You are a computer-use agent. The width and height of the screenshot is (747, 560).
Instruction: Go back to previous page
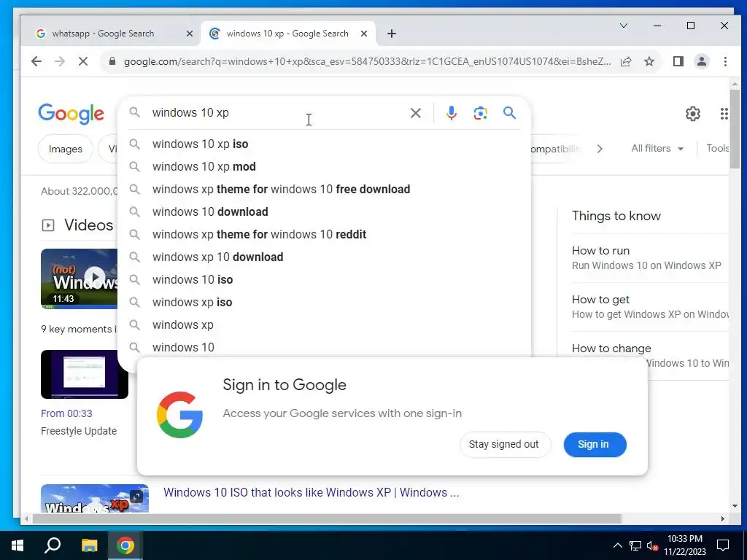click(36, 61)
